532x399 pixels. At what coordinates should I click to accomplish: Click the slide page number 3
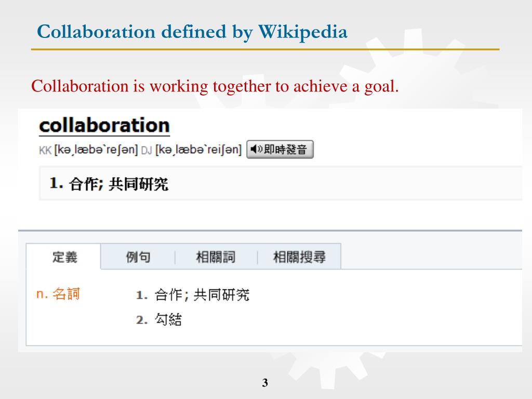(x=265, y=383)
